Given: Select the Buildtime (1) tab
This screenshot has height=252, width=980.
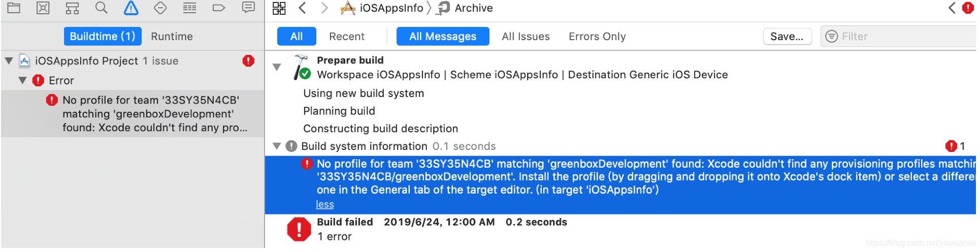Looking at the screenshot, I should pos(103,37).
